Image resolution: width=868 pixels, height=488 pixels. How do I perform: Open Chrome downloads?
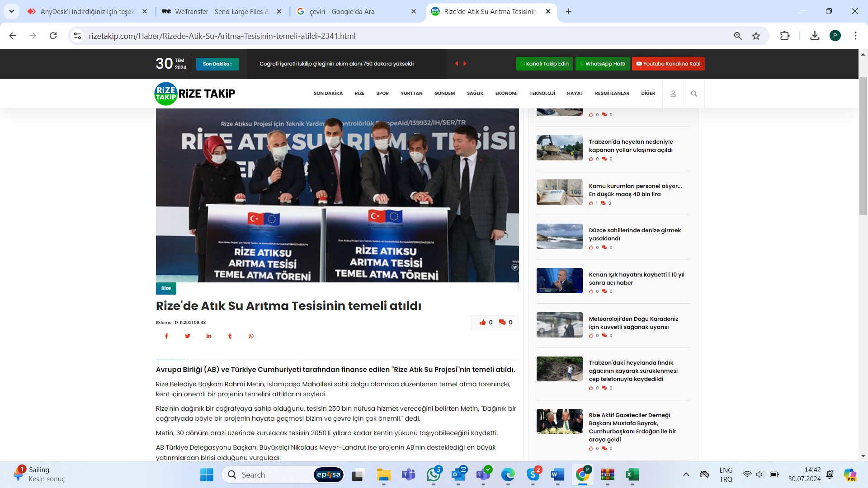pyautogui.click(x=815, y=36)
